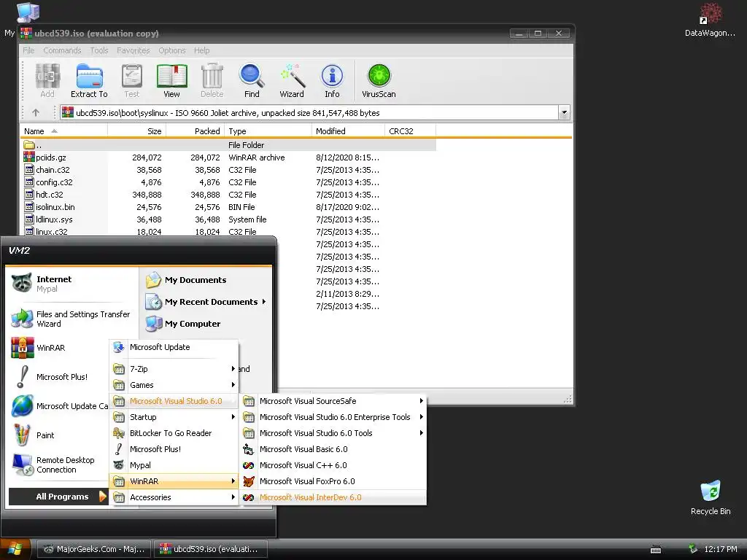This screenshot has height=560, width=747.
Task: Click the system tray clock 12:17 PM
Action: click(720, 549)
